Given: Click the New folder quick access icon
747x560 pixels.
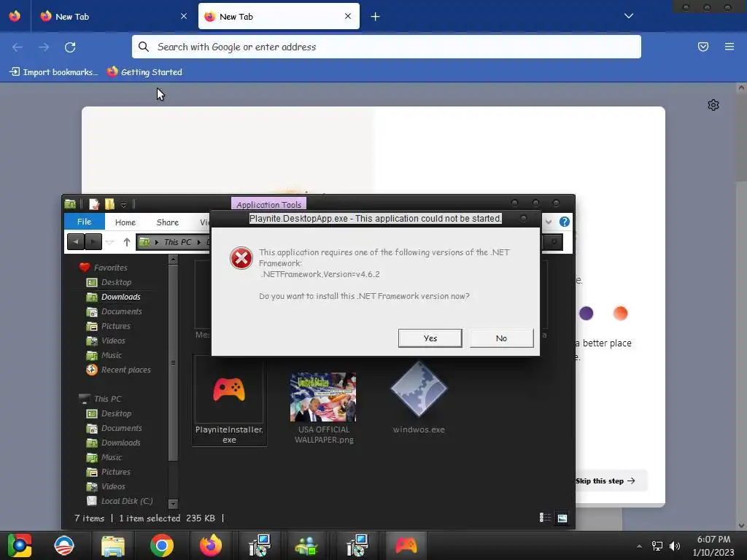Looking at the screenshot, I should click(x=109, y=204).
